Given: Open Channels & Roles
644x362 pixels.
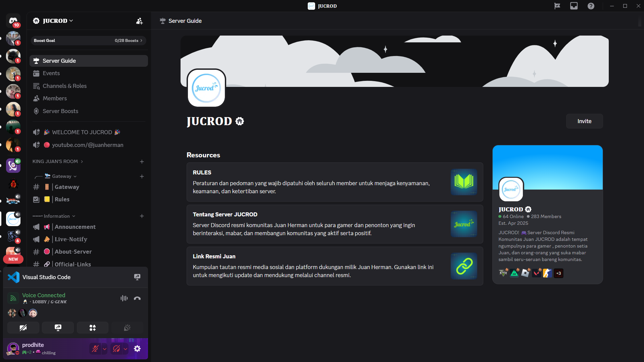Looking at the screenshot, I should pyautogui.click(x=89, y=86).
